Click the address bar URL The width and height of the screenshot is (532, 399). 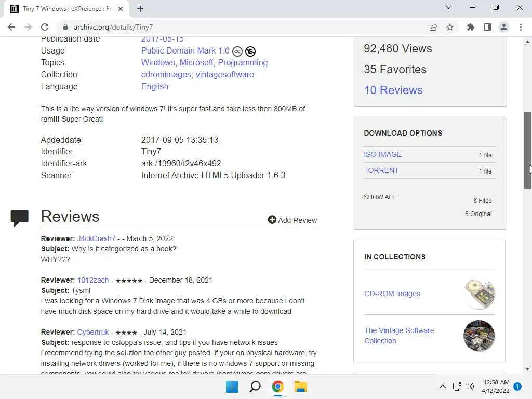point(113,27)
